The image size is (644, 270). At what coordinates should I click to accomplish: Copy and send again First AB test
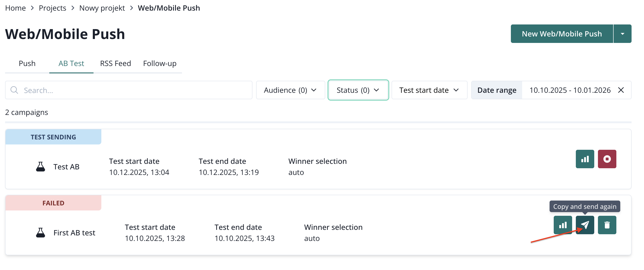(585, 225)
